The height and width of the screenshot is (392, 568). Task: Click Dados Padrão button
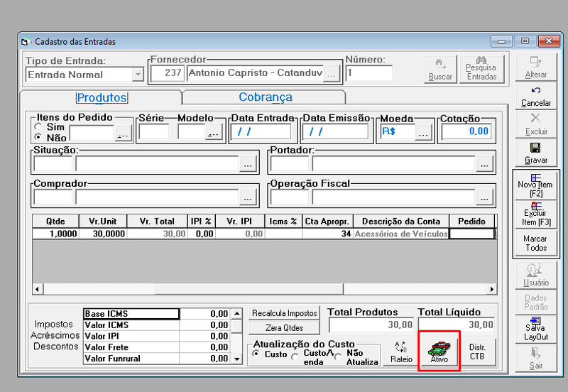[536, 302]
